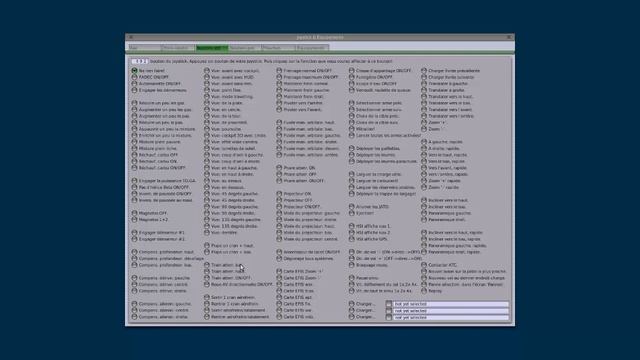Choose FADEC ON/OFF function
This screenshot has height=360, width=640.
pos(134,77)
